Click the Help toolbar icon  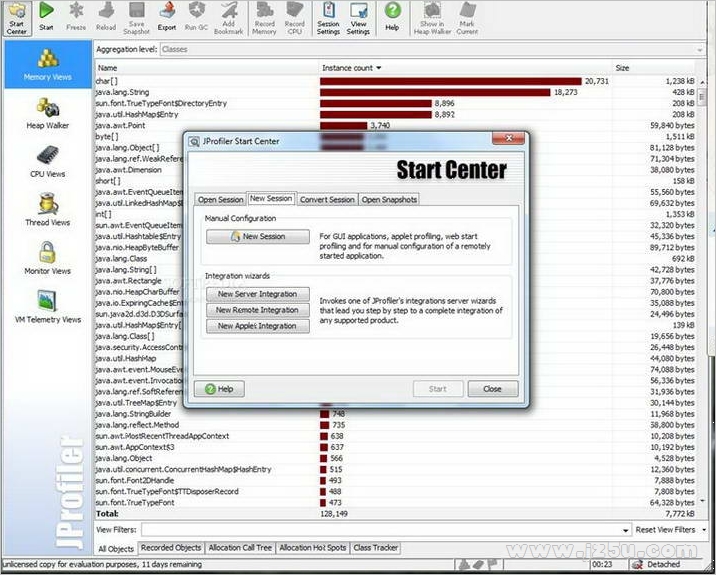[x=392, y=16]
